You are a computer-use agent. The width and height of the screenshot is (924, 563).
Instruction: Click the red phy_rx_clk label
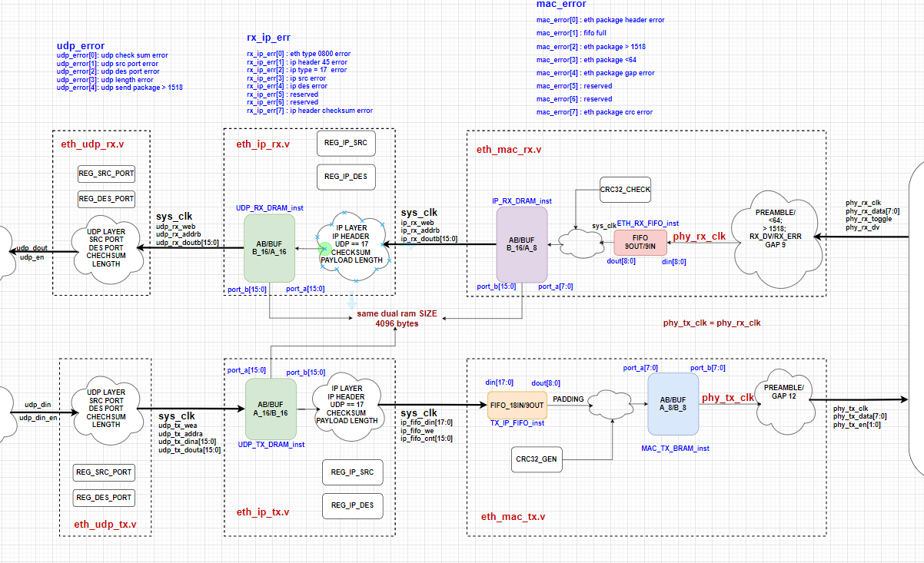coord(700,237)
